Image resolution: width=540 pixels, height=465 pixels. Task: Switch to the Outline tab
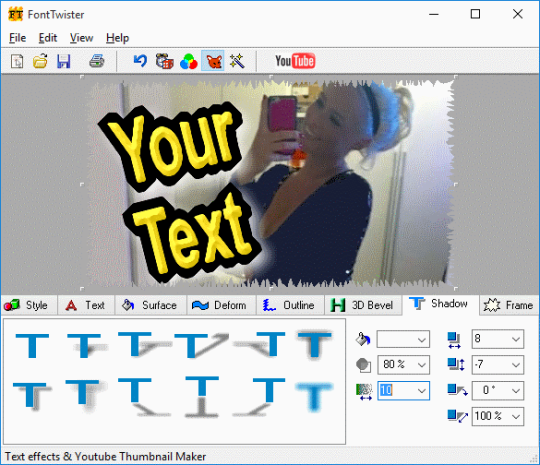[x=290, y=305]
